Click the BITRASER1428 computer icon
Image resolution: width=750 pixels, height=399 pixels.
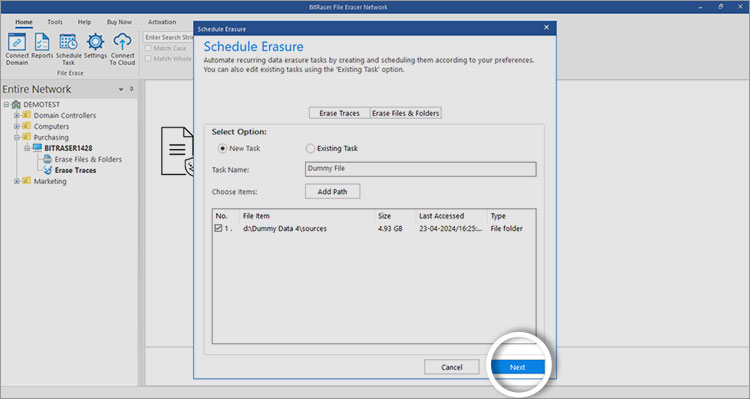pyautogui.click(x=37, y=148)
